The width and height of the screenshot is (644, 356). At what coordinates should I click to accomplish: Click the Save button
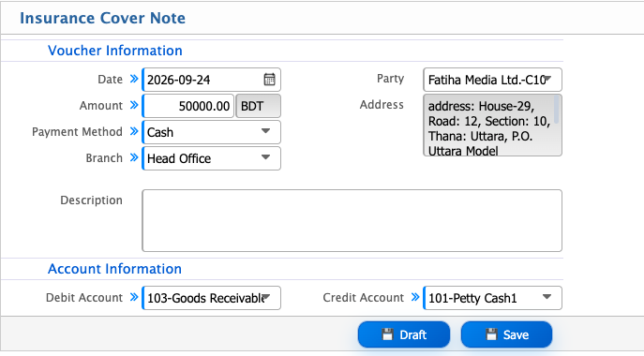click(x=506, y=334)
